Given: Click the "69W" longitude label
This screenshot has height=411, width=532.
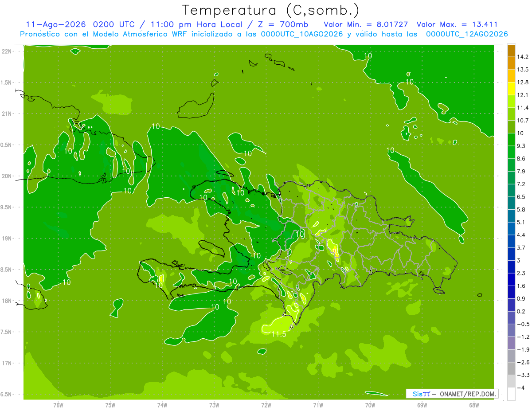Looking at the screenshot, I should [422, 405].
